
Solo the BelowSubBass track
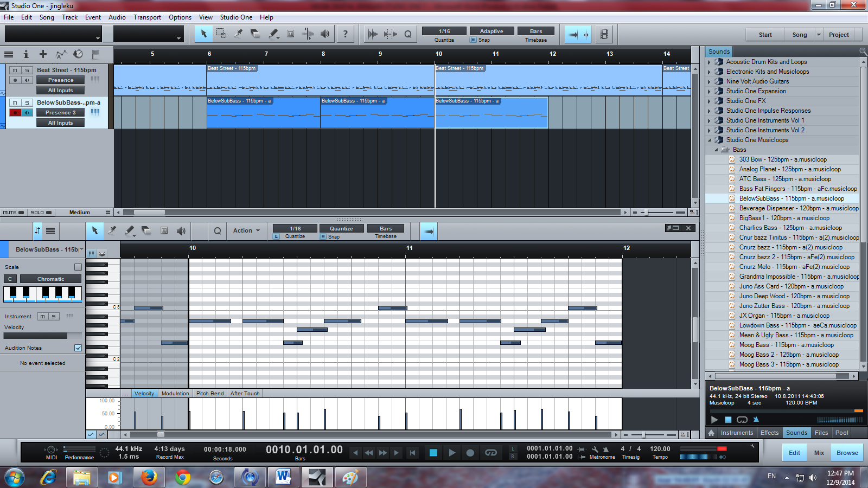click(x=27, y=102)
